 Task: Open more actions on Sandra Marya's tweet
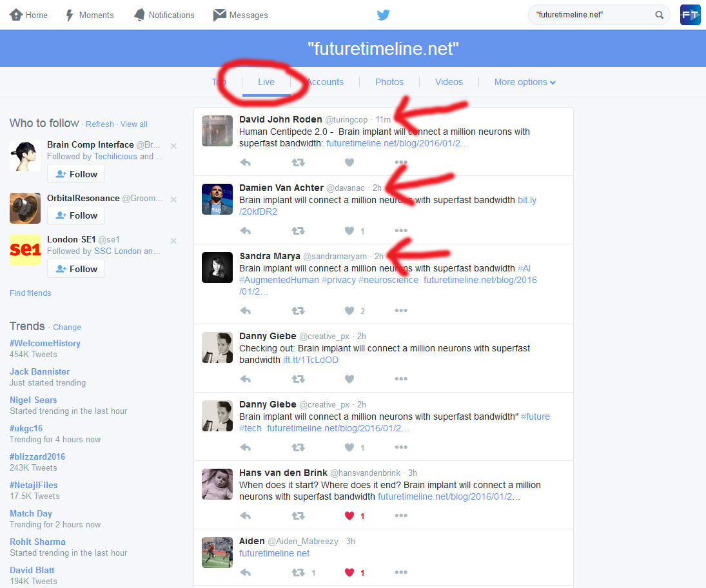401,311
